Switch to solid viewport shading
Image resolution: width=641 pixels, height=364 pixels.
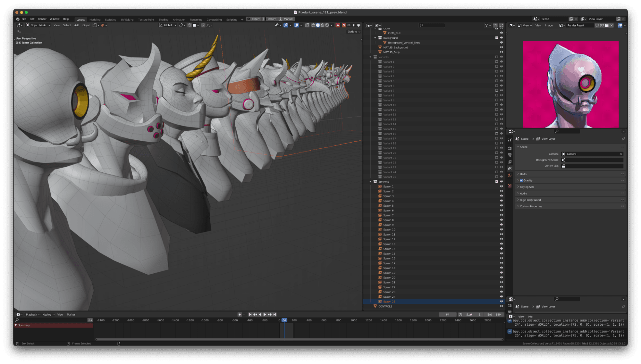318,25
